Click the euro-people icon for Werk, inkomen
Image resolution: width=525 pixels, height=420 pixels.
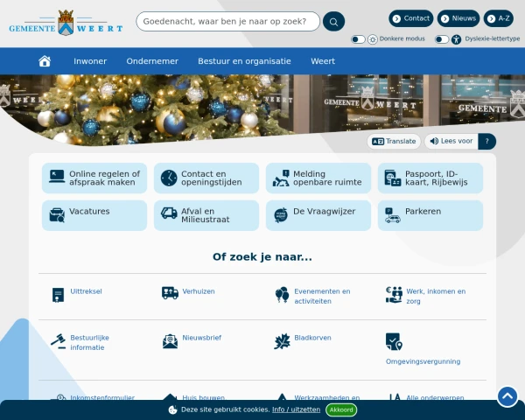394,295
